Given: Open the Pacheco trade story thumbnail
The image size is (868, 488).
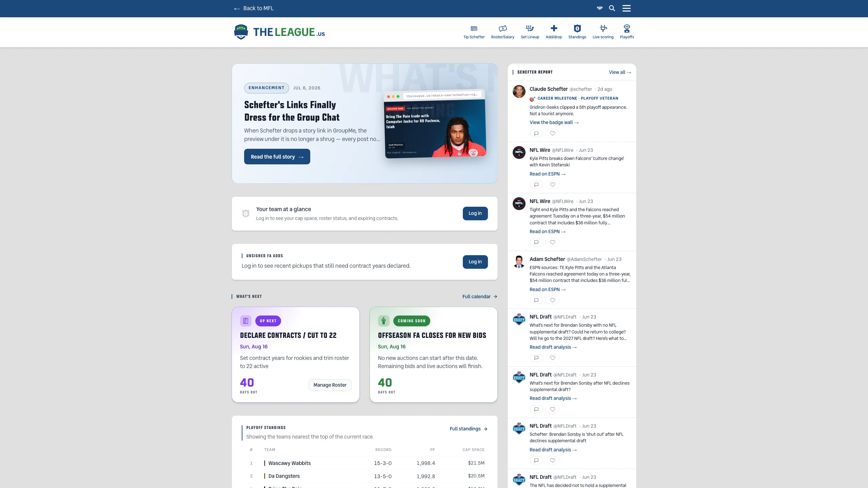Looking at the screenshot, I should tap(435, 124).
